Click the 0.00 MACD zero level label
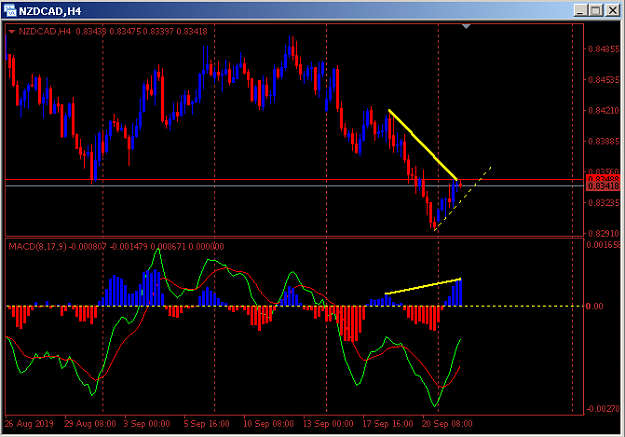The height and width of the screenshot is (437, 625). click(594, 306)
